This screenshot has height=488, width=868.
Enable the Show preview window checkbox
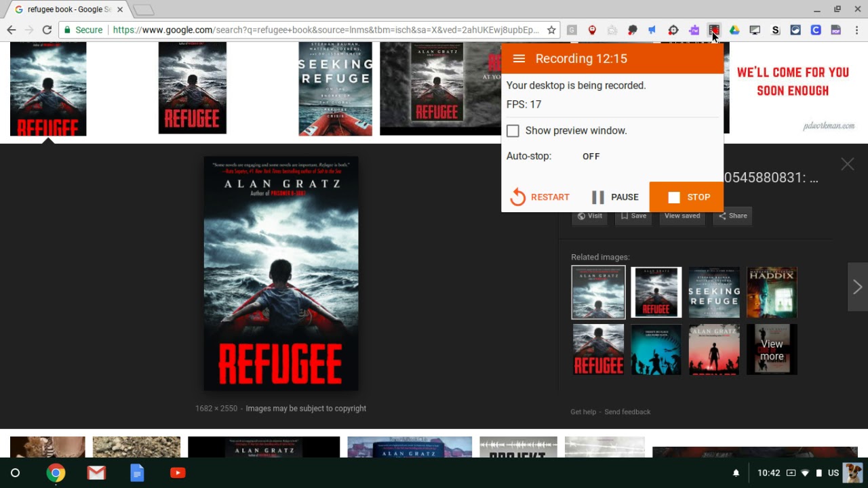(513, 131)
